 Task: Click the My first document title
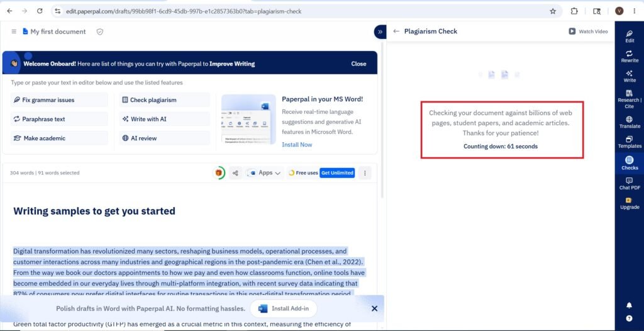click(58, 31)
